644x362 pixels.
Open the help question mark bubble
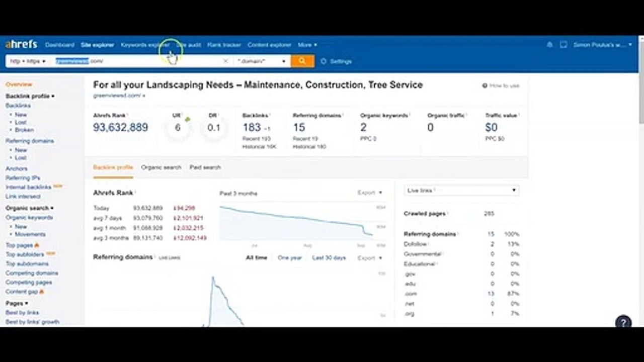pos(623,322)
